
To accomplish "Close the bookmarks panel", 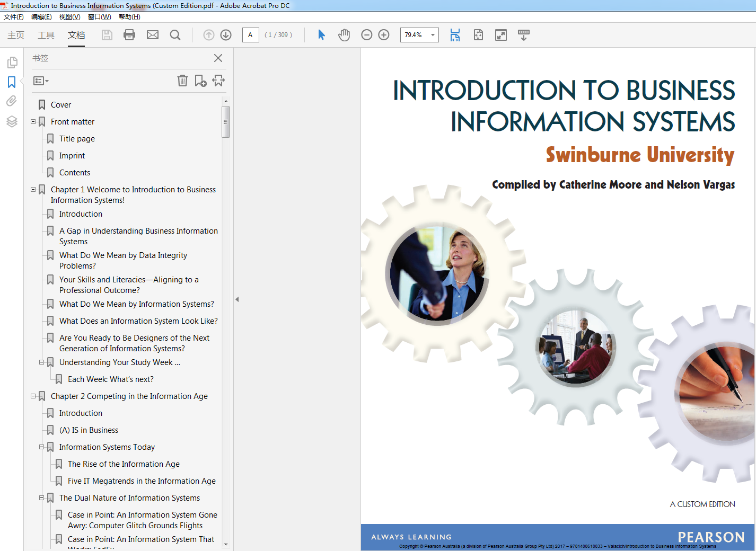I will pyautogui.click(x=218, y=58).
